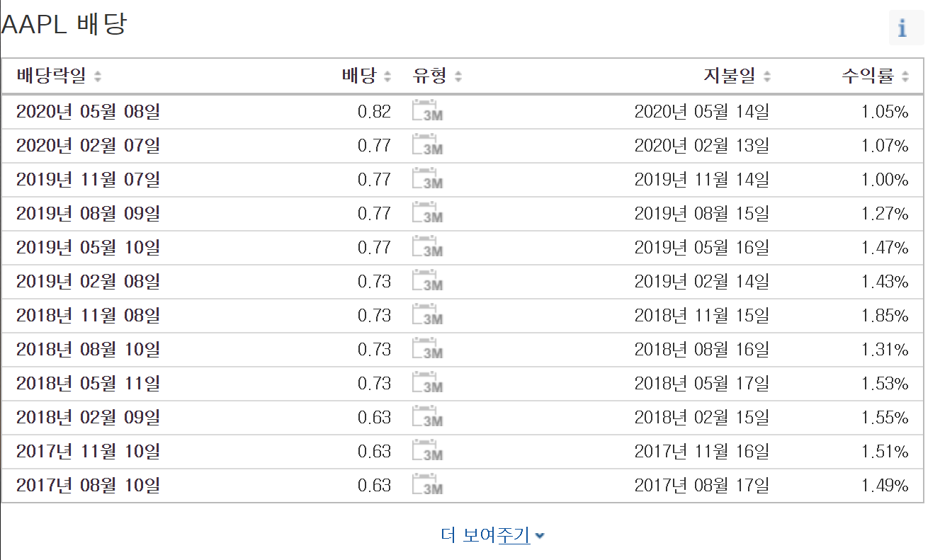Click the 1.51% yield value
The image size is (940, 560).
coord(885,452)
